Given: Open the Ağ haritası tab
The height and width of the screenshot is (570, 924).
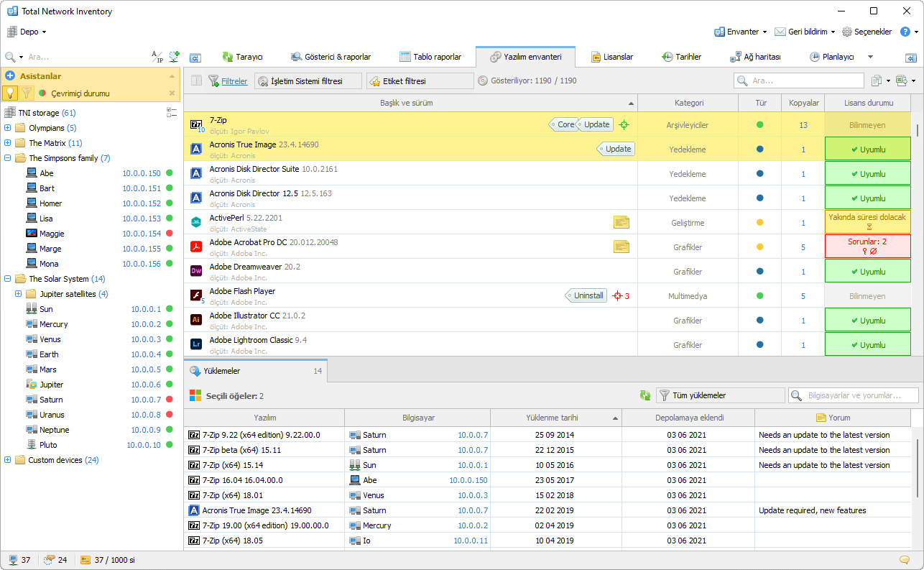Looking at the screenshot, I should (755, 57).
